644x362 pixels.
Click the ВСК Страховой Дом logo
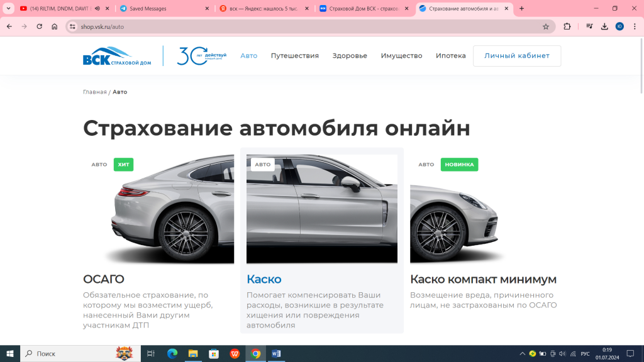point(117,56)
